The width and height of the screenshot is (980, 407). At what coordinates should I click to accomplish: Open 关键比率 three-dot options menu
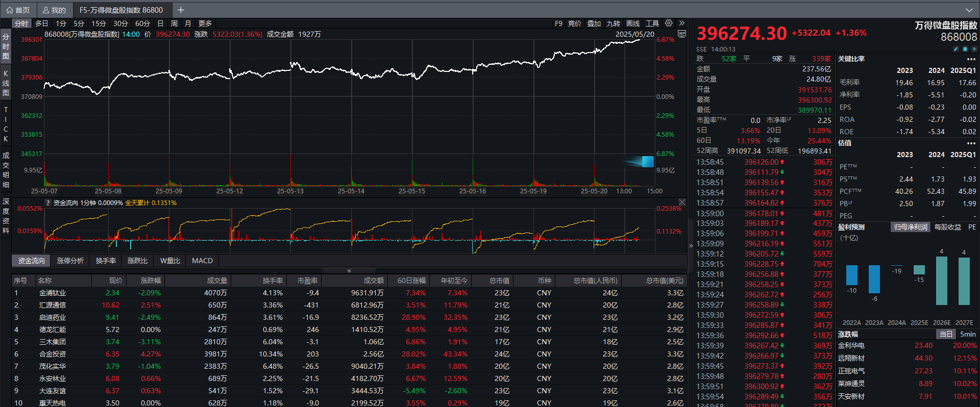pyautogui.click(x=971, y=59)
